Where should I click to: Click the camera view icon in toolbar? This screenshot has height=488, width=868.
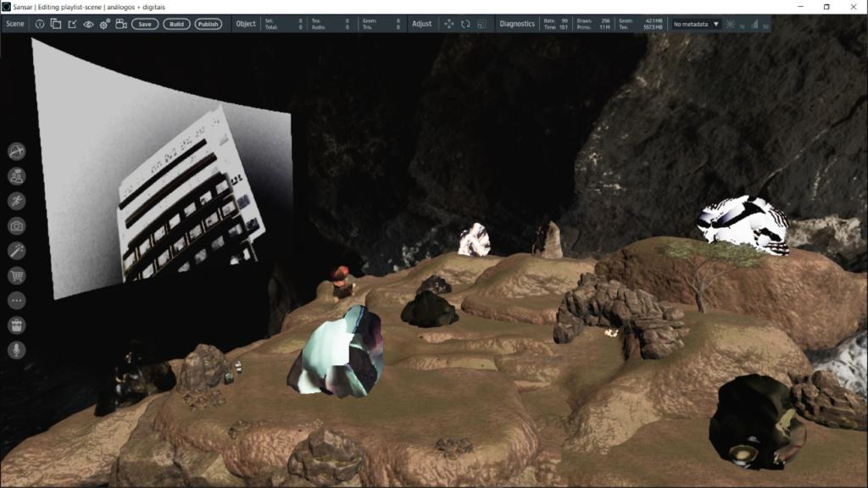pyautogui.click(x=121, y=24)
